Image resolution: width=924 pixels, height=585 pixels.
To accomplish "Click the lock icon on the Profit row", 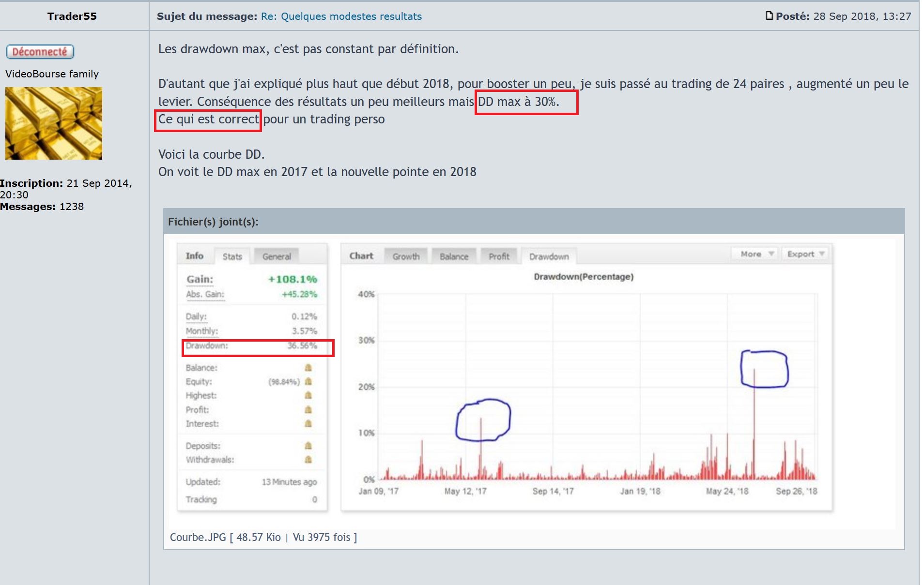I will pyautogui.click(x=308, y=410).
